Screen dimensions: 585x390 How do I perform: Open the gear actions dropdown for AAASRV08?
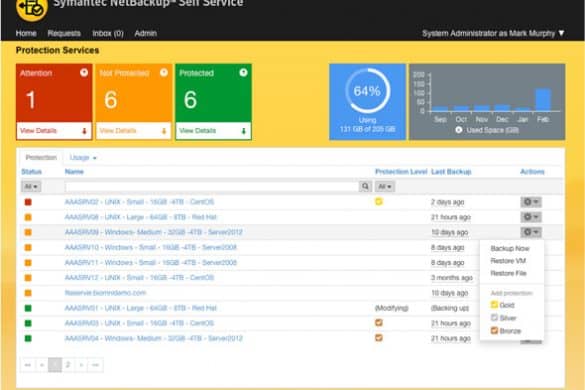click(x=531, y=217)
